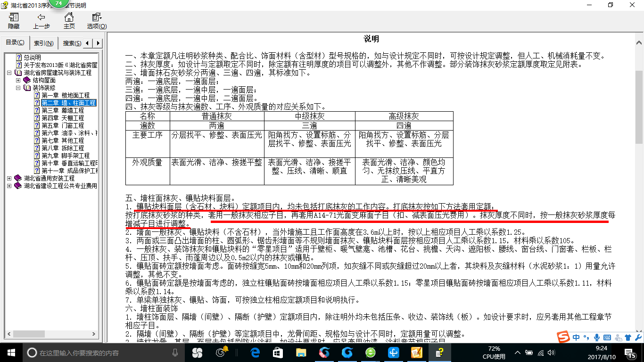Click the 说明 heading text
Screen dimensions: 644x362
(x=371, y=39)
